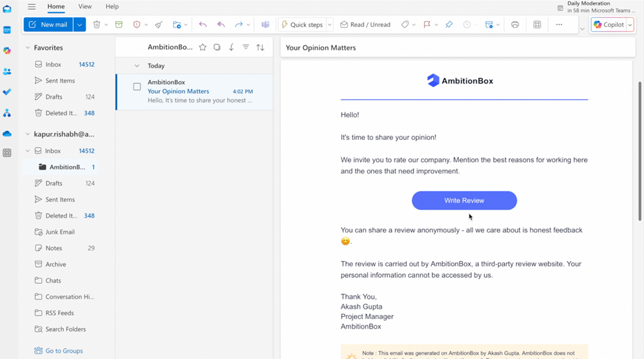This screenshot has width=644, height=359.
Task: Toggle the hamburger navigation pane button
Action: click(x=32, y=7)
